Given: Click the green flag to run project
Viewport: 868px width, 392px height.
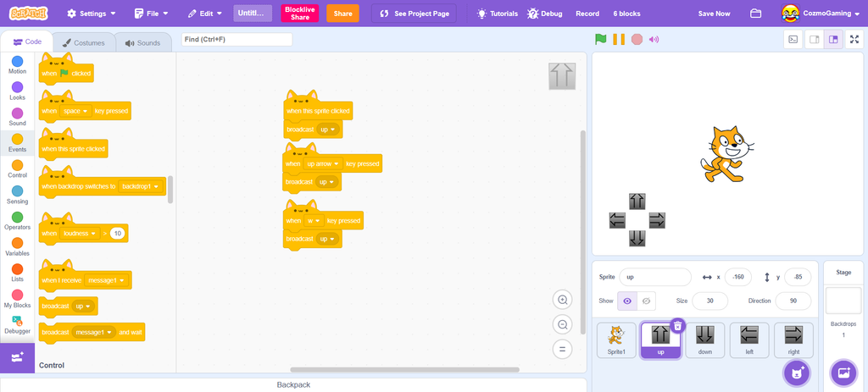Looking at the screenshot, I should tap(601, 39).
